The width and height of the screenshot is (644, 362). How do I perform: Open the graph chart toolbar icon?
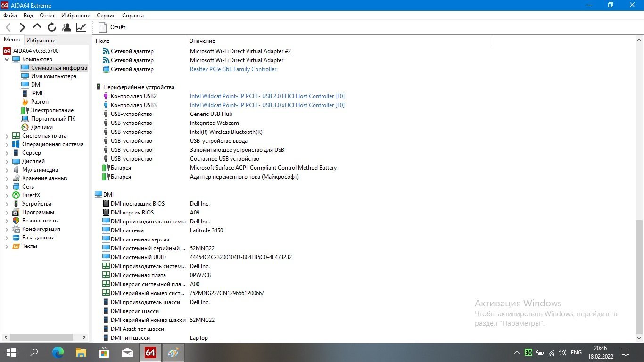click(81, 27)
